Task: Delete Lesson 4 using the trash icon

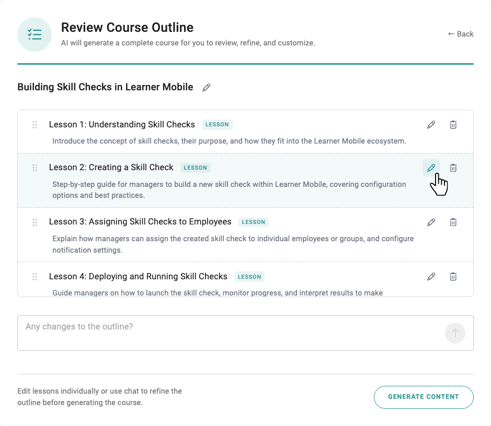Action: [453, 276]
